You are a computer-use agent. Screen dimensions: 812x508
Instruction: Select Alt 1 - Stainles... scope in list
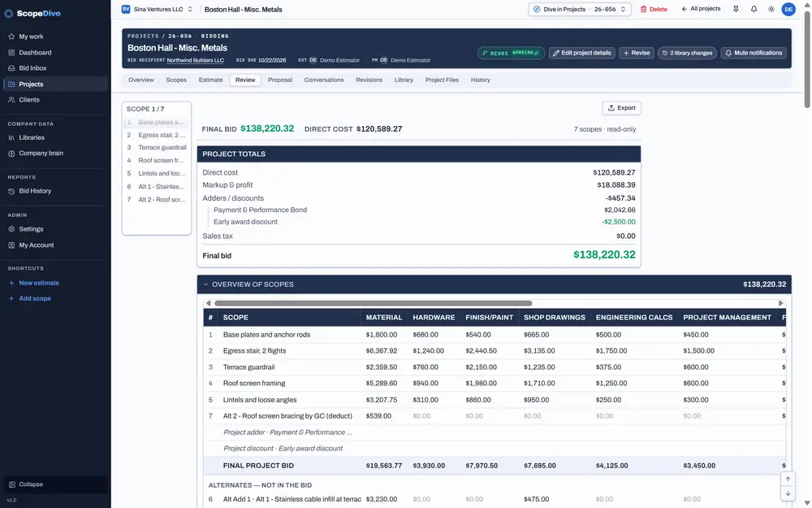pyautogui.click(x=157, y=186)
